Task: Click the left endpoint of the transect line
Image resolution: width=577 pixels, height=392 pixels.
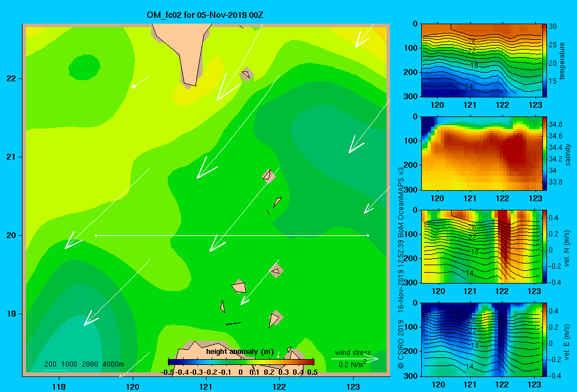Action: pos(96,235)
